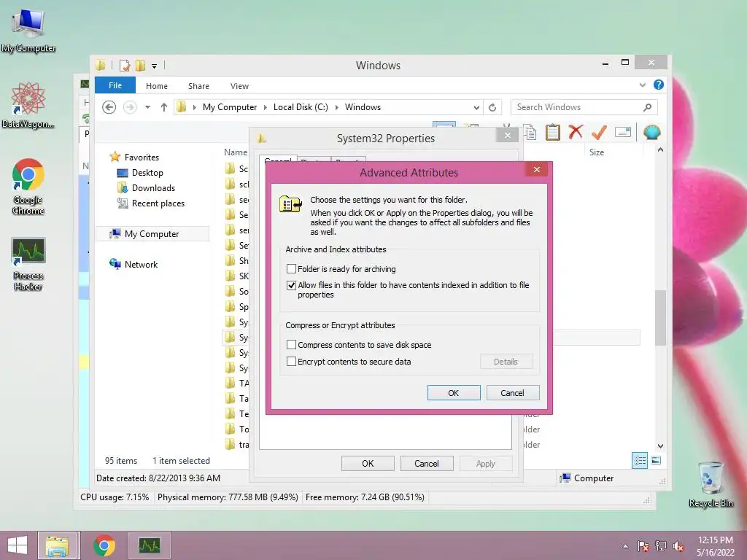Refresh the Windows folder view
The image size is (747, 560).
pos(492,107)
